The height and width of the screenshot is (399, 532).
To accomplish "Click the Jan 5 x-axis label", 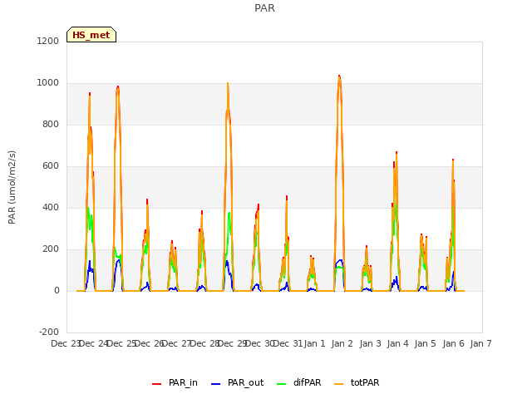I will pyautogui.click(x=425, y=343).
